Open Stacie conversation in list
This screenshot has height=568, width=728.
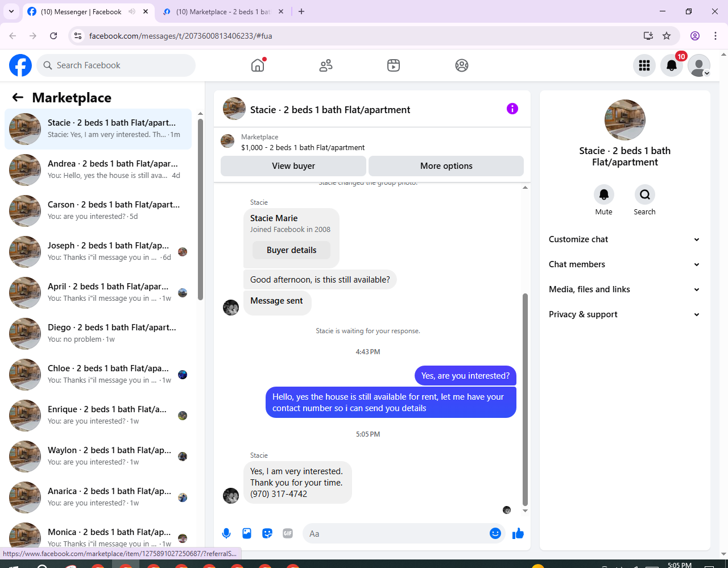98,129
